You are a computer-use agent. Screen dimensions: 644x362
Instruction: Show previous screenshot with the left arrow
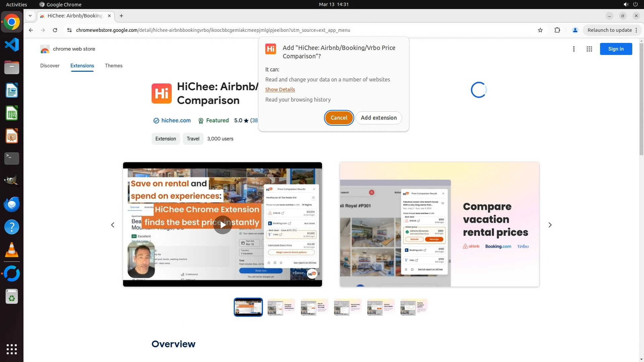[113, 225]
